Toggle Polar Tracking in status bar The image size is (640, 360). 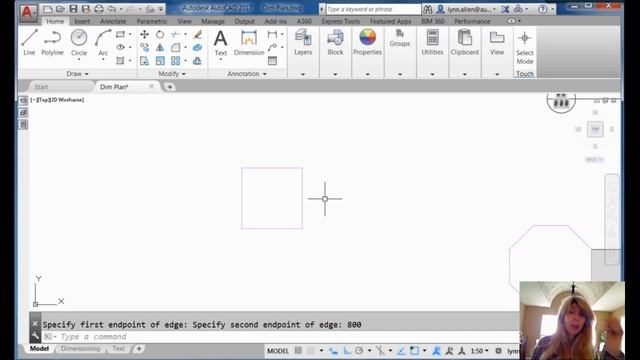[359, 351]
